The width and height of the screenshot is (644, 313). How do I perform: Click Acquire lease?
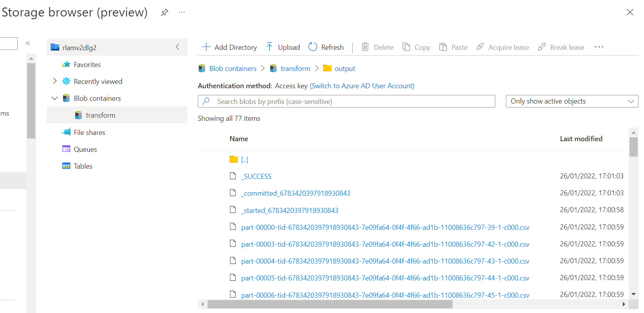tap(502, 47)
